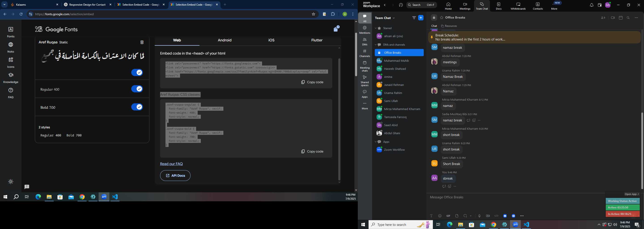
Task: Open Zoom Workflow app chat
Action: [x=399, y=150]
